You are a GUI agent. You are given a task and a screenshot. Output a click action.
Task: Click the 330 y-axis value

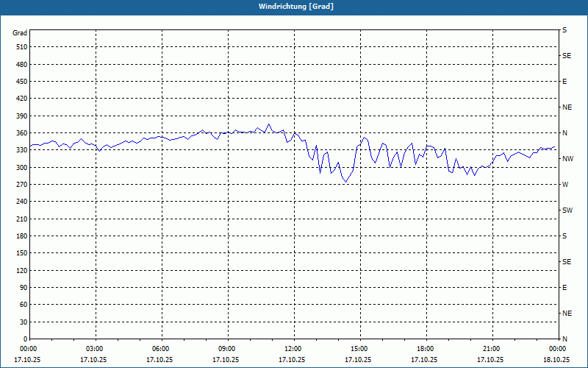point(22,150)
